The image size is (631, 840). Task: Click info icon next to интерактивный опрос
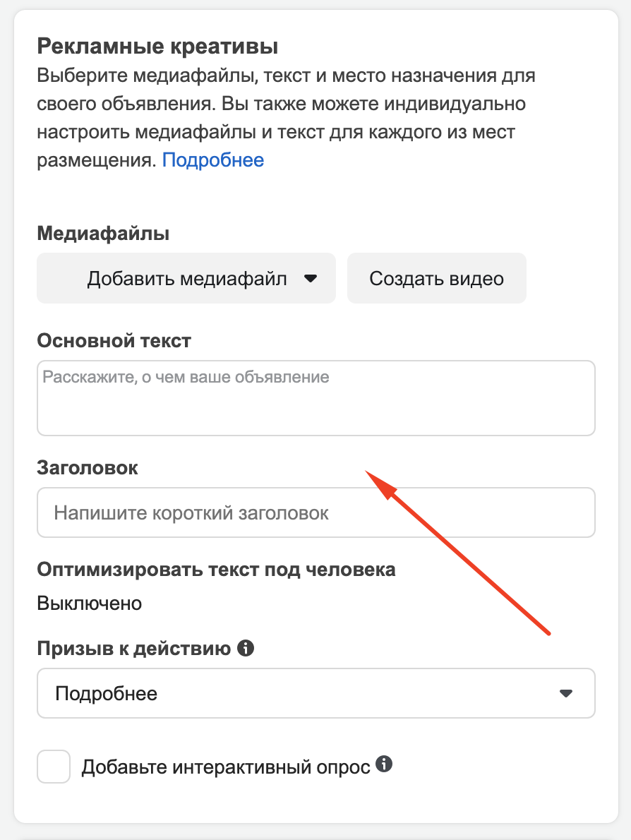383,764
